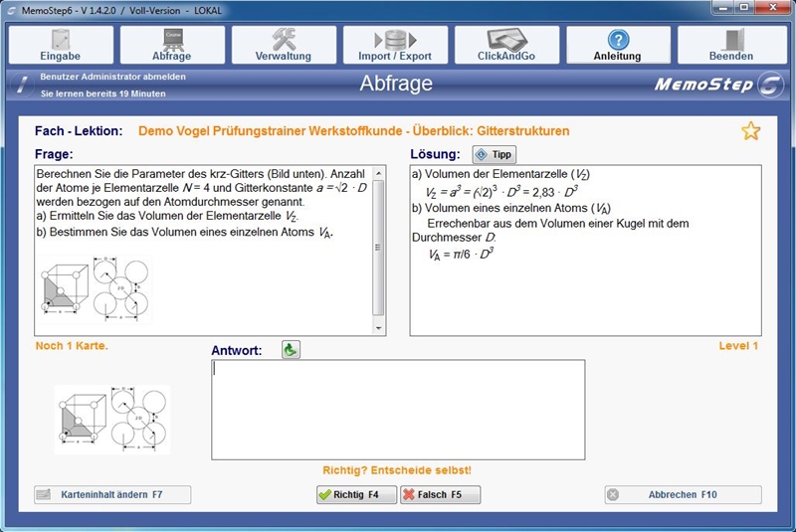This screenshot has width=796, height=532.
Task: Launch ClickAndGo
Action: pos(506,45)
